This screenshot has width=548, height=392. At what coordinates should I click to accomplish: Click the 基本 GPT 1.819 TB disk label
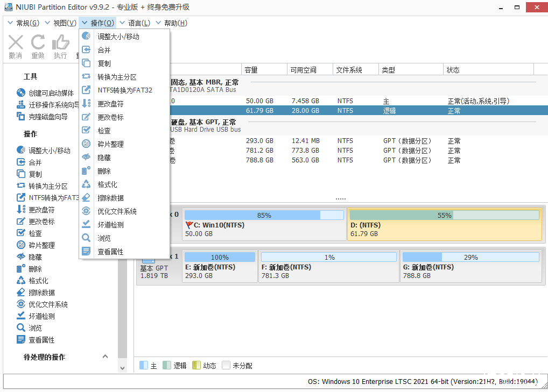[x=154, y=272]
